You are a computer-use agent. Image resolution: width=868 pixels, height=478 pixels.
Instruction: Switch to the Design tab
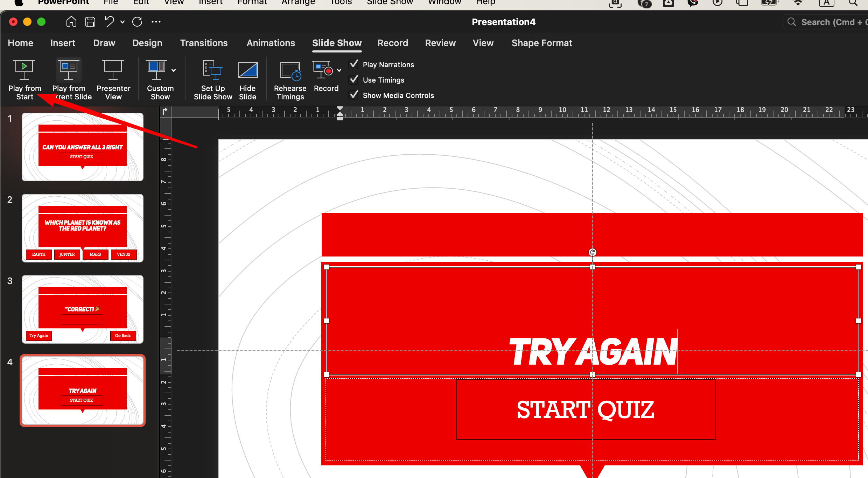pyautogui.click(x=147, y=43)
